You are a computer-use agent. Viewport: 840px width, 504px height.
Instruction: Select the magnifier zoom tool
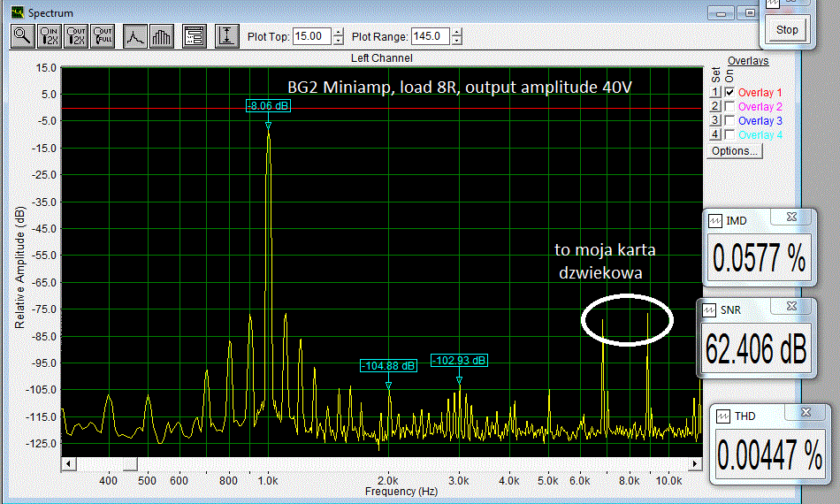tap(22, 36)
